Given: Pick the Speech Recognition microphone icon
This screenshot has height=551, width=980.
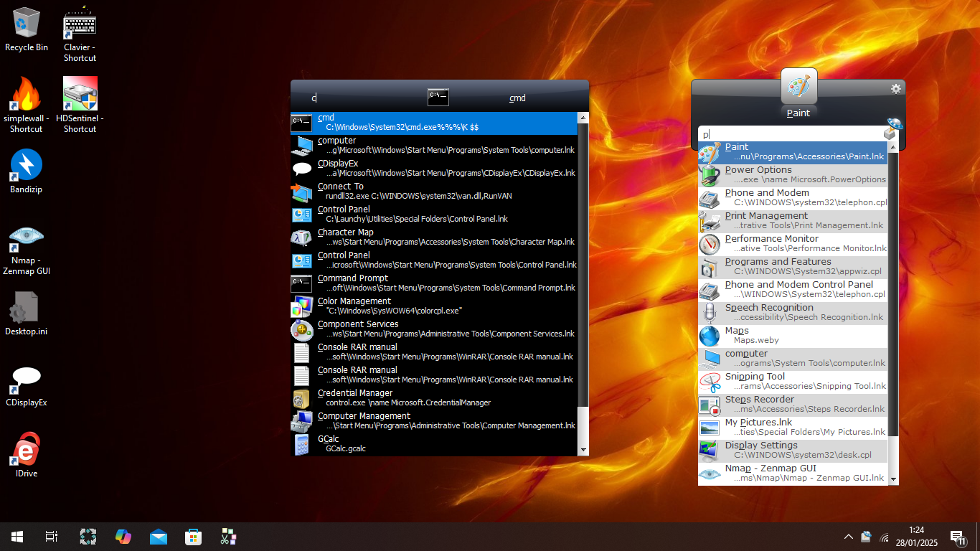Looking at the screenshot, I should 710,313.
